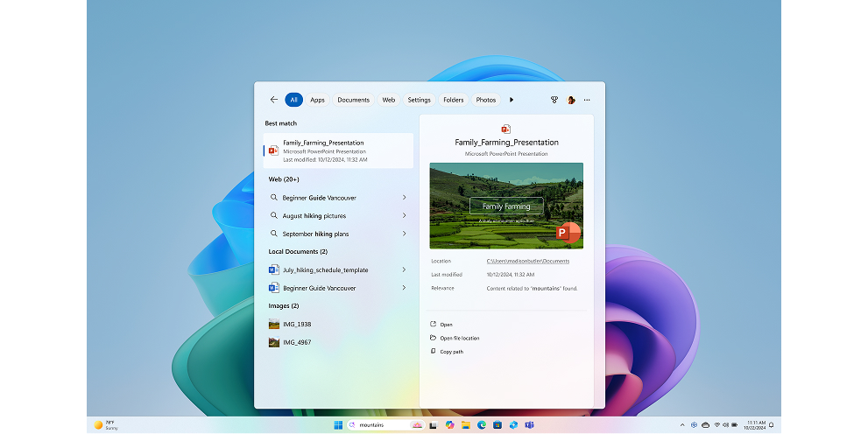Click magnifier icon beside September hiking plans
Viewport: 868px width, 434px height.
273,234
